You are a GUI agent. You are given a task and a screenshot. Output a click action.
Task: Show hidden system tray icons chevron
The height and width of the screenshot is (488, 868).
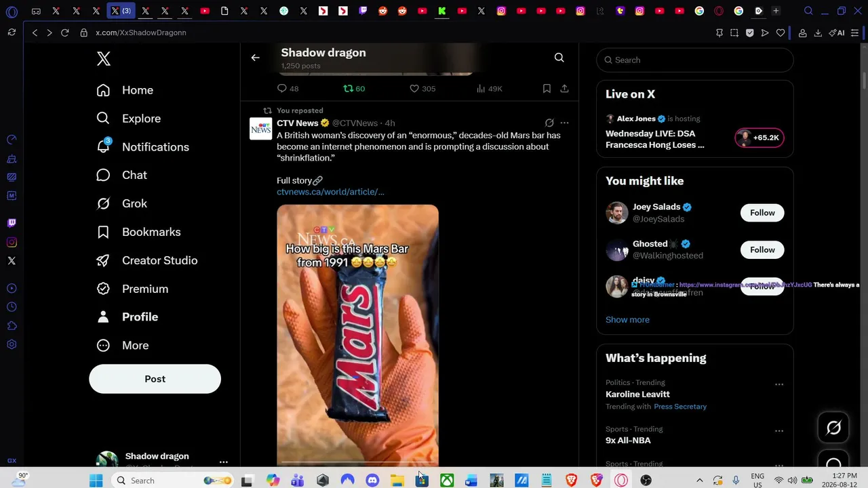point(700,481)
